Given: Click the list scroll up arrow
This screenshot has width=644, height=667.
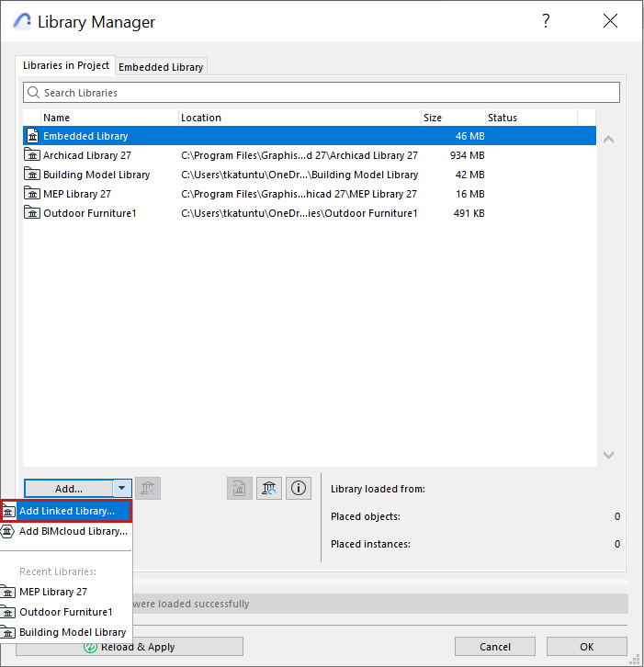Looking at the screenshot, I should (x=609, y=139).
